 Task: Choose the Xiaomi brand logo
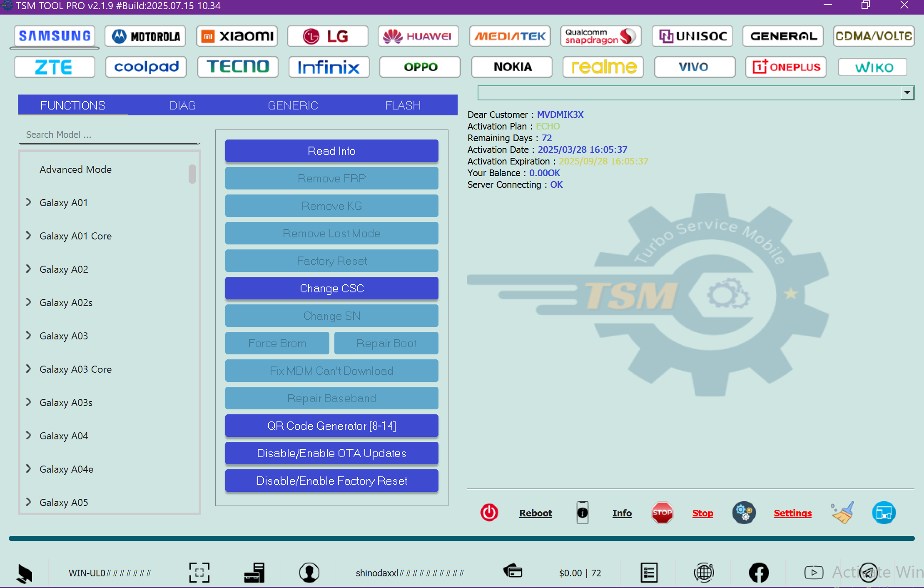[237, 36]
